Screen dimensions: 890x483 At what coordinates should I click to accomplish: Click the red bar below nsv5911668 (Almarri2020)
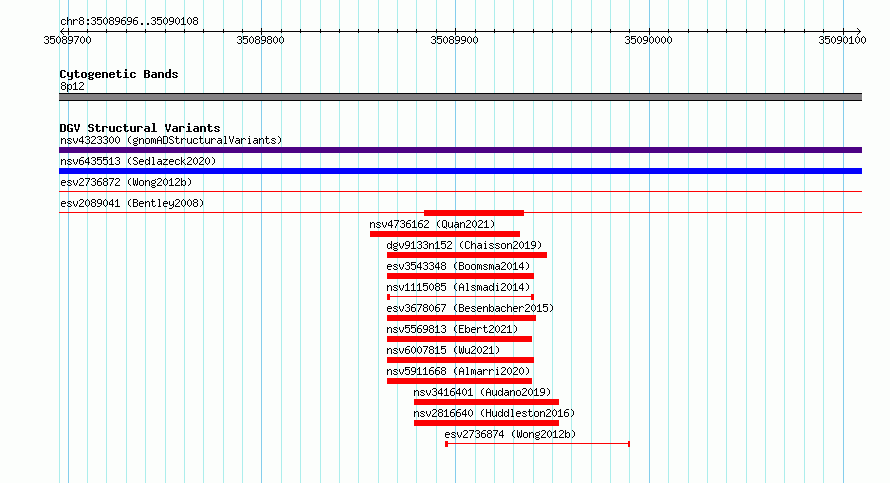pyautogui.click(x=459, y=381)
